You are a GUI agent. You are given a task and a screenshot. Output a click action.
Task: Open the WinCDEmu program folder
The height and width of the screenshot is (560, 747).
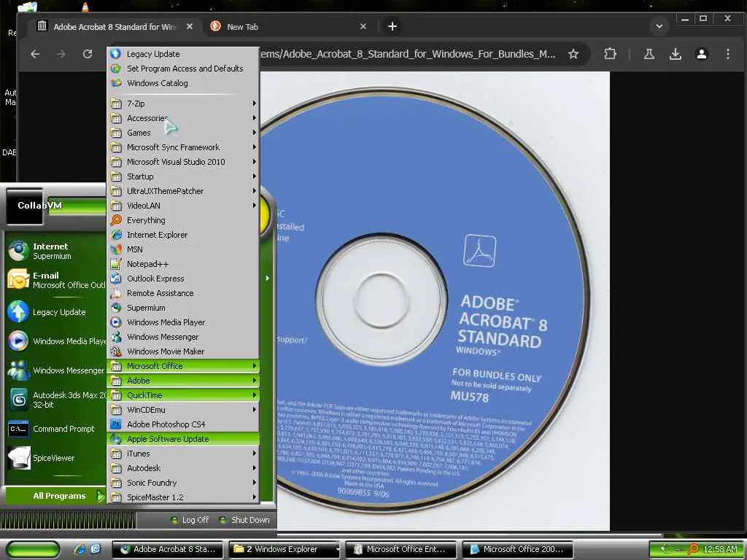coord(183,410)
